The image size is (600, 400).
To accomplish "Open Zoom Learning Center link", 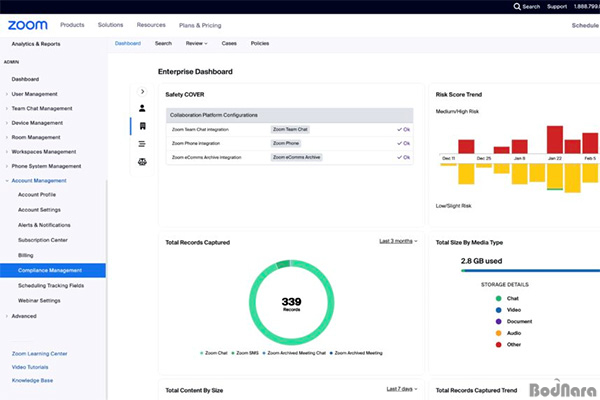I will pos(39,354).
